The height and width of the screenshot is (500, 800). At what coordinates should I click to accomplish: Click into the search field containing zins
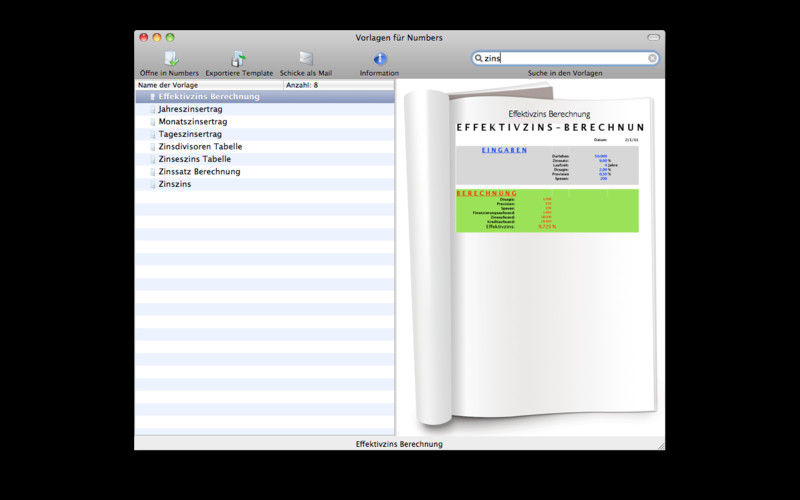565,58
